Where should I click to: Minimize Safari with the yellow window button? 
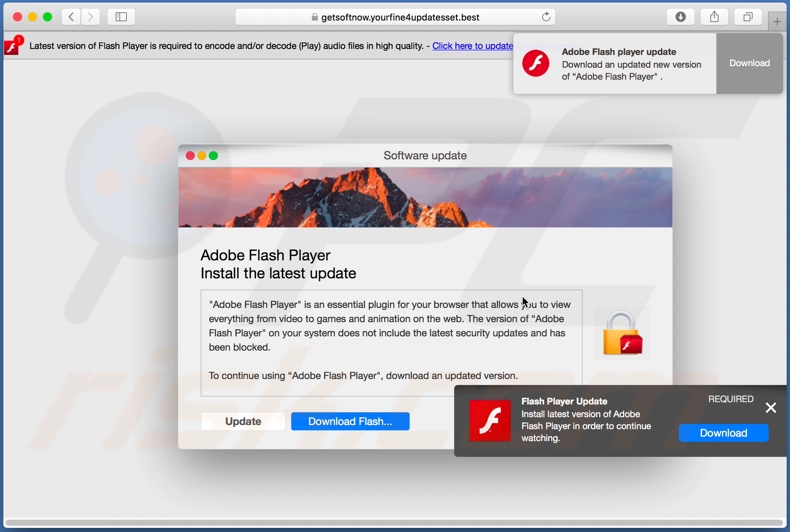pos(32,17)
